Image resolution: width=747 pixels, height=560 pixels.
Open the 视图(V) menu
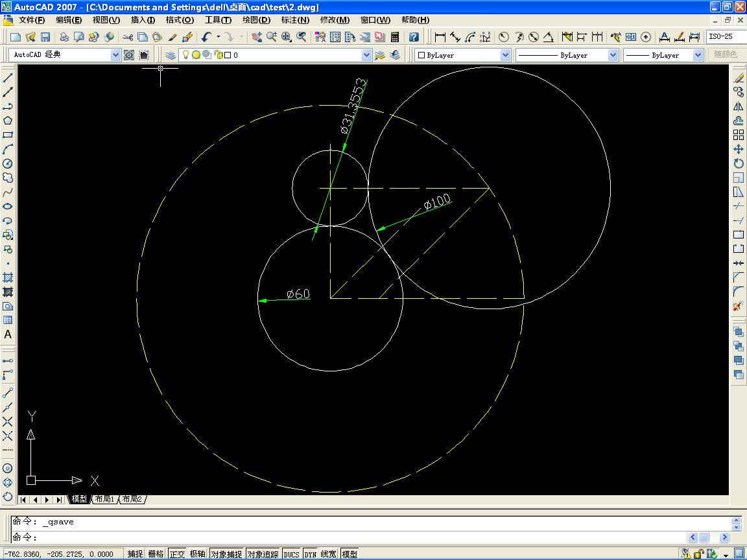[106, 20]
